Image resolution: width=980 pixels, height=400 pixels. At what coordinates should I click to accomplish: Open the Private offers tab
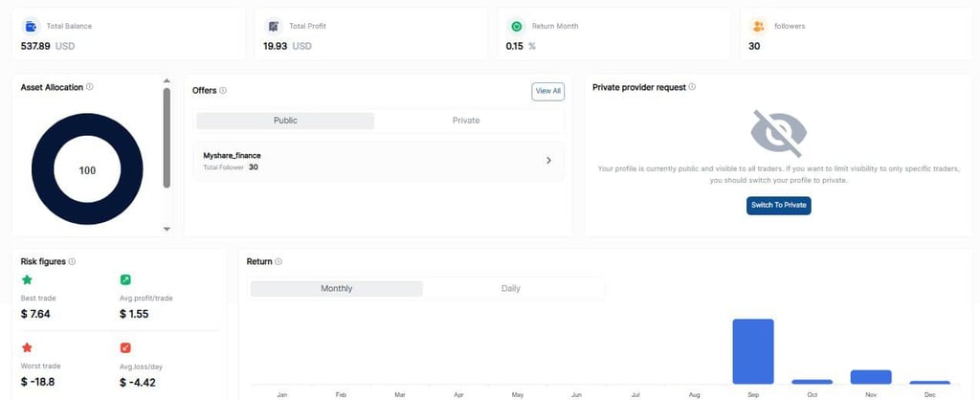coord(466,121)
